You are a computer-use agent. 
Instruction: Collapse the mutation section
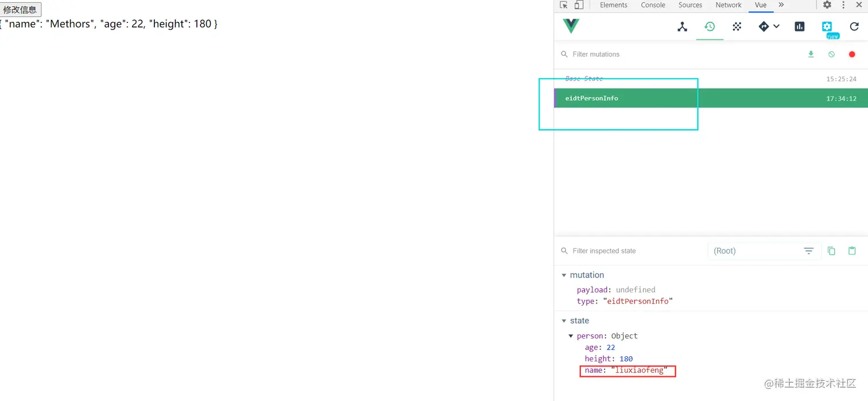pos(564,275)
